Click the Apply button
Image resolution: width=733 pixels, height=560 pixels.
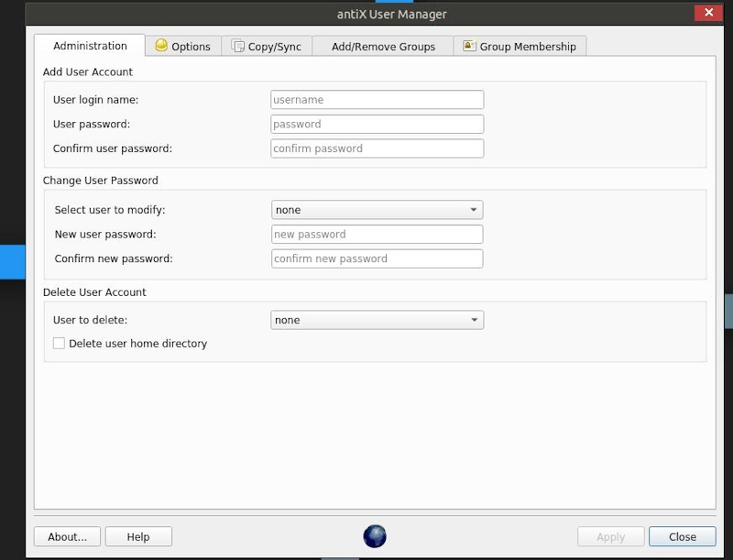pos(609,536)
